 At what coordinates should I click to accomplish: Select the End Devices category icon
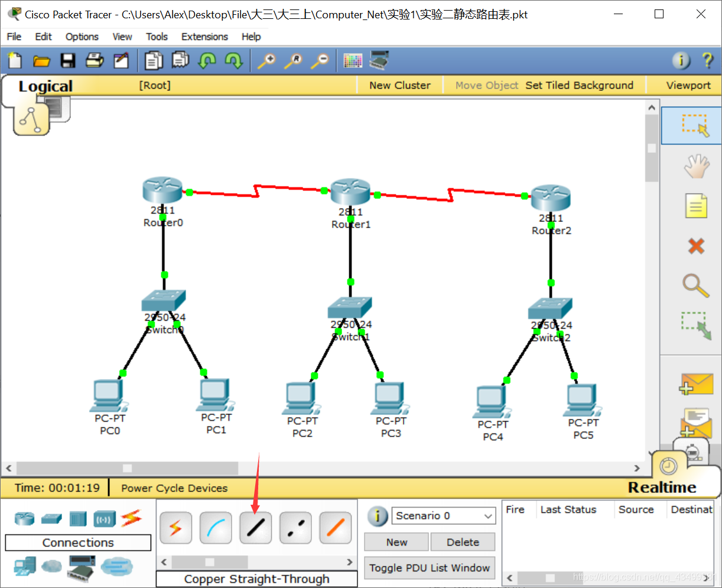tap(25, 567)
